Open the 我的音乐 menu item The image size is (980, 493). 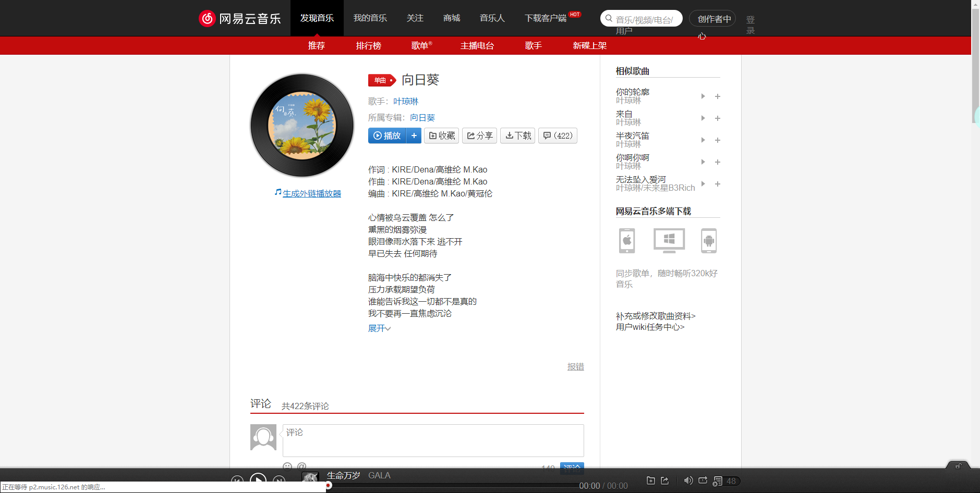pos(370,18)
